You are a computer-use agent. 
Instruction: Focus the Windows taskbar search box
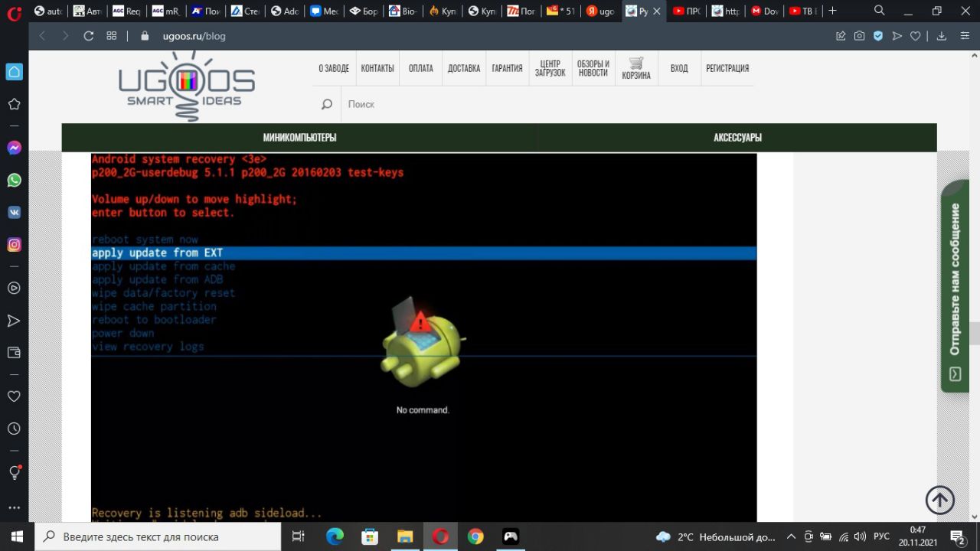[x=158, y=536]
